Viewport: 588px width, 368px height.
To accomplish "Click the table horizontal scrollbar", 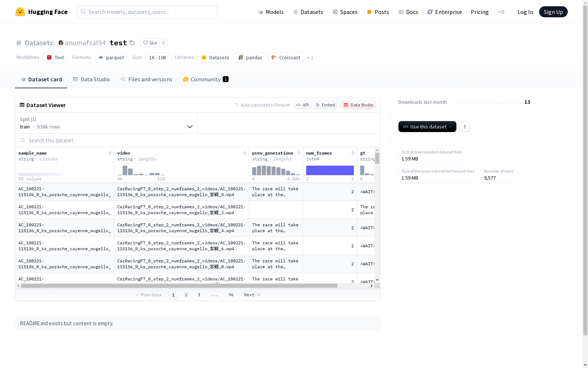I will [179, 286].
